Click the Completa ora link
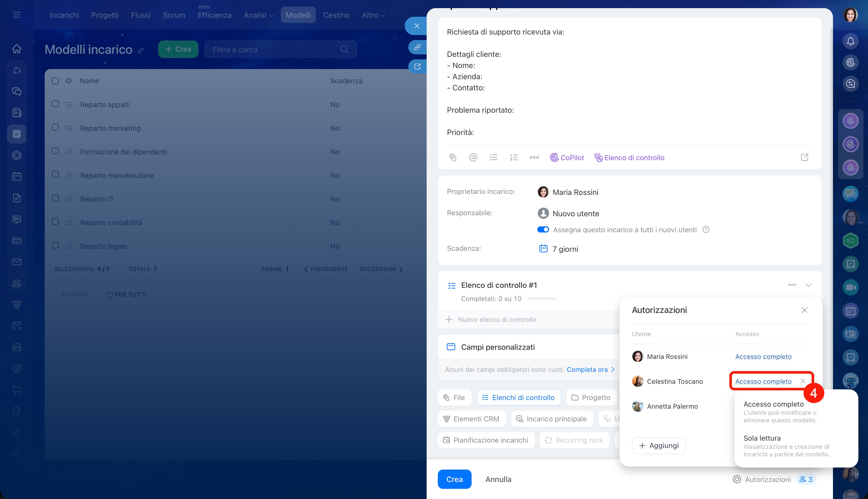The image size is (868, 499). pyautogui.click(x=587, y=370)
